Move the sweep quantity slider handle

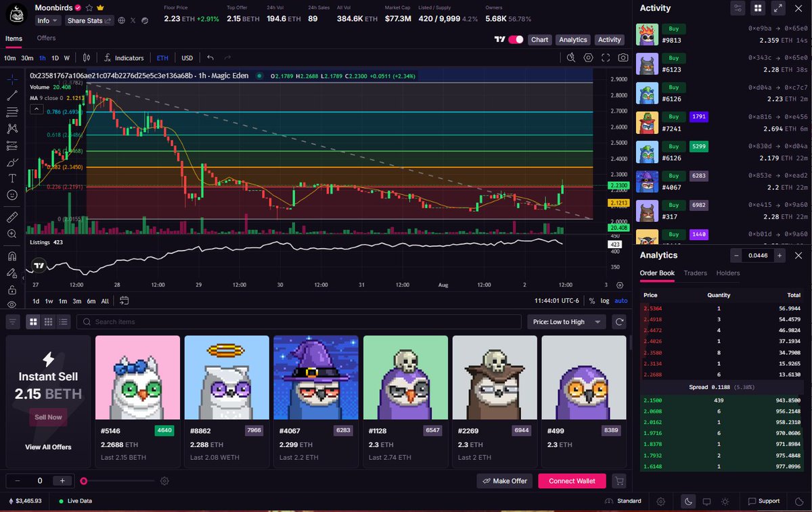click(x=83, y=481)
